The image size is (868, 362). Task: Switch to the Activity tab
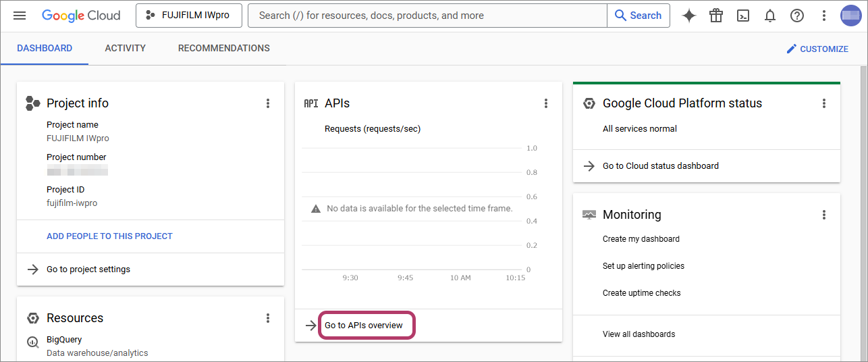coord(125,49)
